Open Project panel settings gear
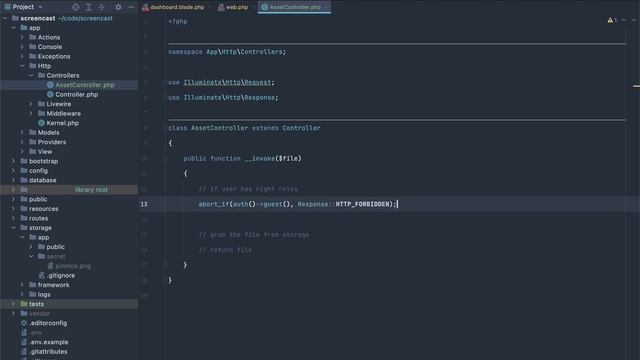Image resolution: width=640 pixels, height=360 pixels. pos(118,7)
